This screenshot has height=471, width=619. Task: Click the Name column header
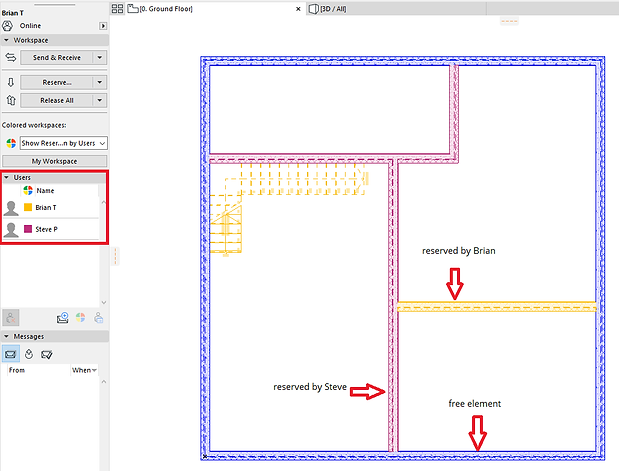45,191
